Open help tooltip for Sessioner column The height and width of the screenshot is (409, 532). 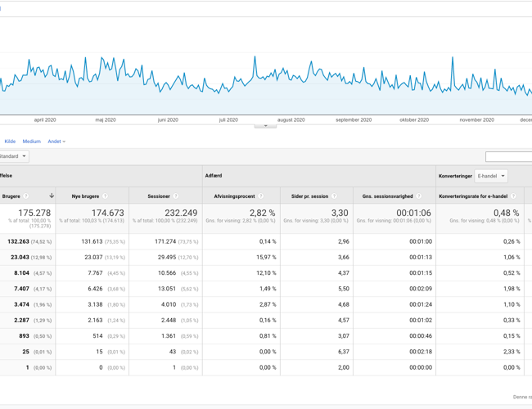pyautogui.click(x=176, y=196)
